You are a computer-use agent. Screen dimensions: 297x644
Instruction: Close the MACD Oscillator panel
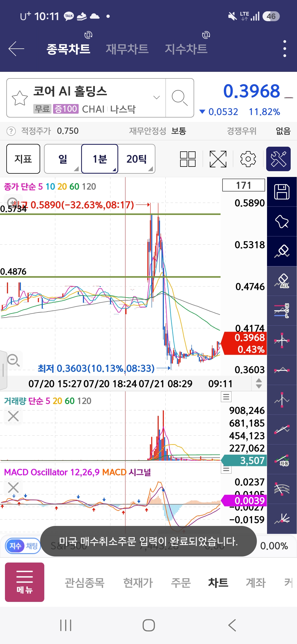(13, 487)
